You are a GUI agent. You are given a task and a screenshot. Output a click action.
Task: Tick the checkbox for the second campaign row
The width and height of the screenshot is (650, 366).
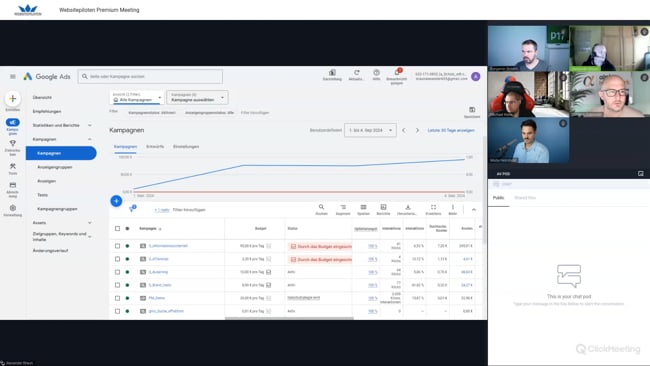(117, 259)
